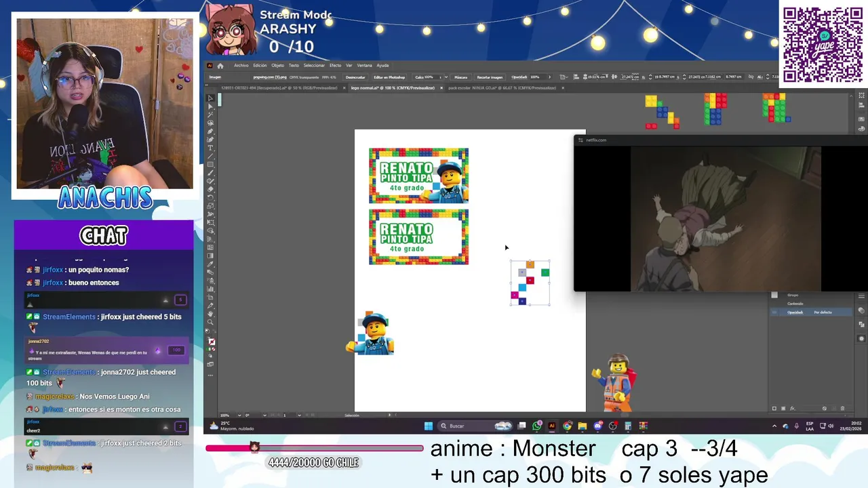The image size is (868, 488).
Task: Open the toolbar's three-dot Edit Toolbar button
Action: pos(211,375)
